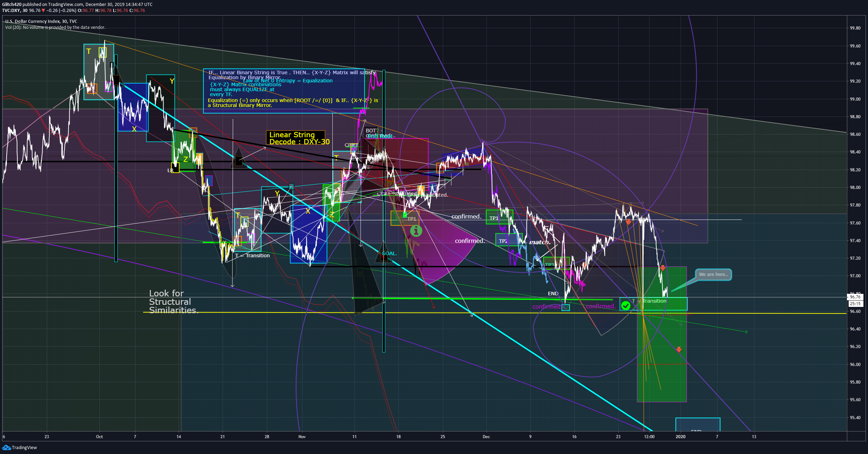
Task: Click the 'Dec' date on time axis
Action: pyautogui.click(x=486, y=437)
